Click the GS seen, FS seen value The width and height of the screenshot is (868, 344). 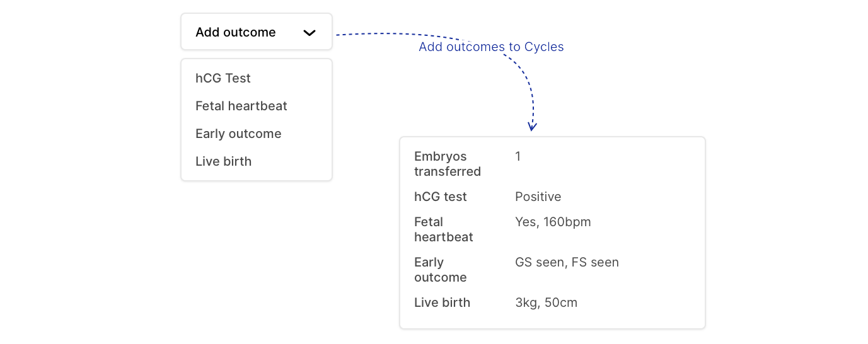coord(567,262)
